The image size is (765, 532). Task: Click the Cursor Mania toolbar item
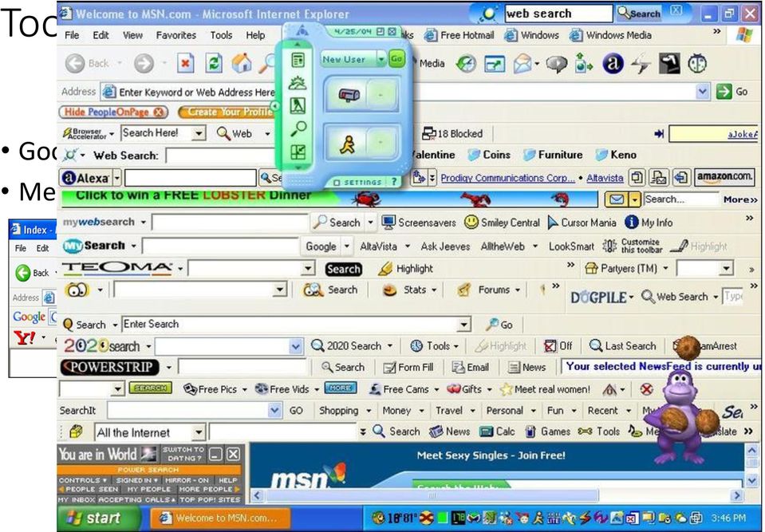click(x=582, y=223)
